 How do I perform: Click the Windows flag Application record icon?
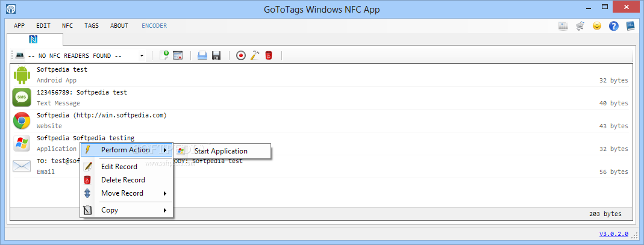click(21, 144)
